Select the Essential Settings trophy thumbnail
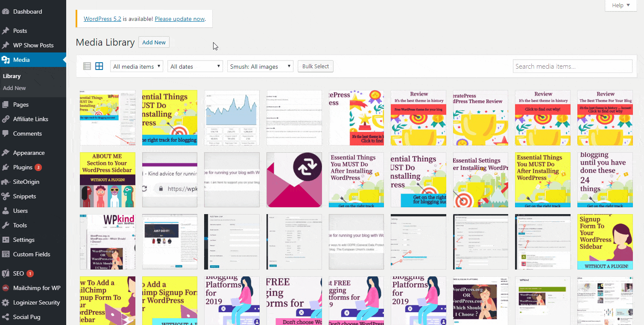The image size is (644, 325). 480,180
